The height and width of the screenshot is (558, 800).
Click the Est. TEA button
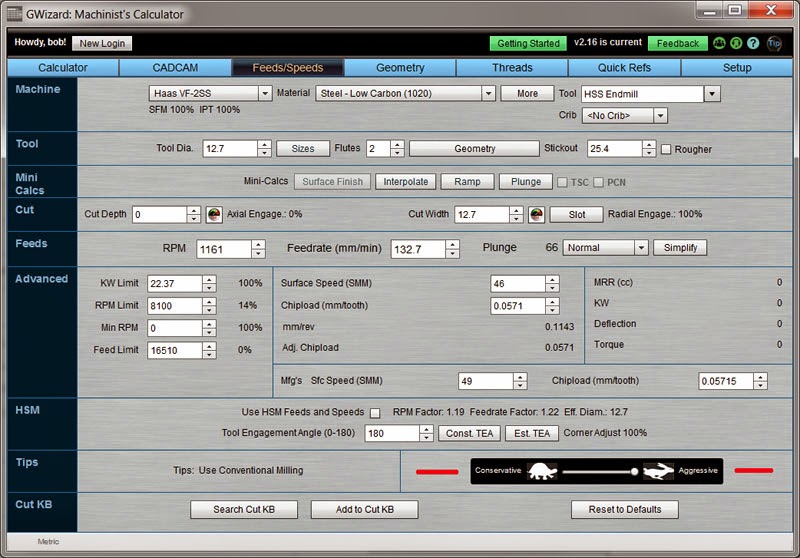click(532, 434)
